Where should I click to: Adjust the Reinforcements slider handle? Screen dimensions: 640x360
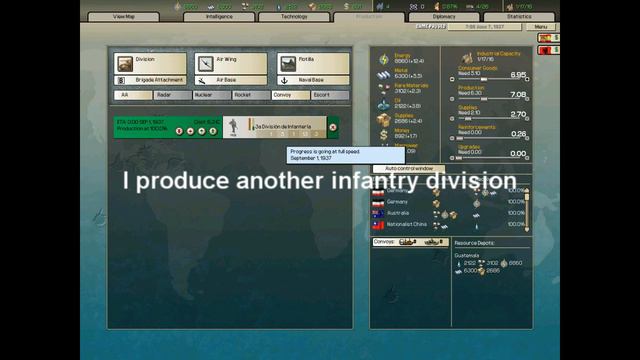[x=459, y=138]
